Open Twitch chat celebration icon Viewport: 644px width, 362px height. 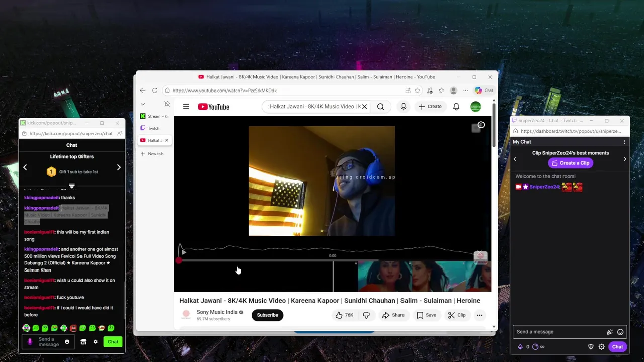610,332
